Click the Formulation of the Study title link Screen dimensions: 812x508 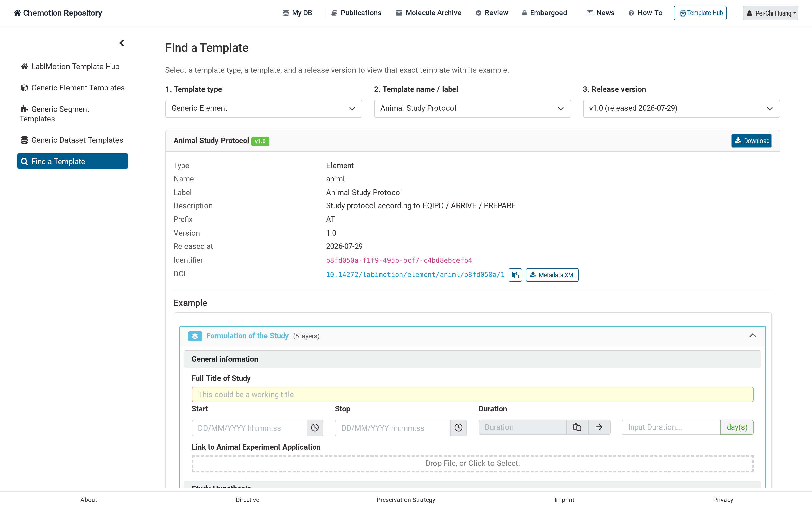pyautogui.click(x=247, y=336)
